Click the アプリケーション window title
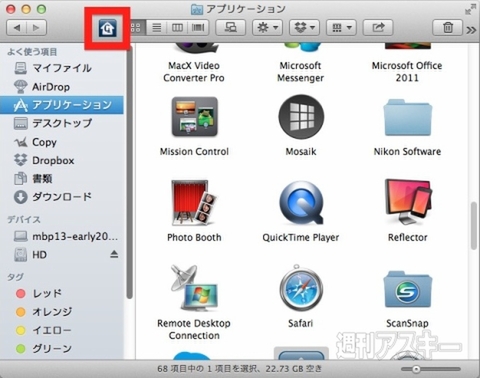Image resolution: width=480 pixels, height=378 pixels. [x=246, y=9]
